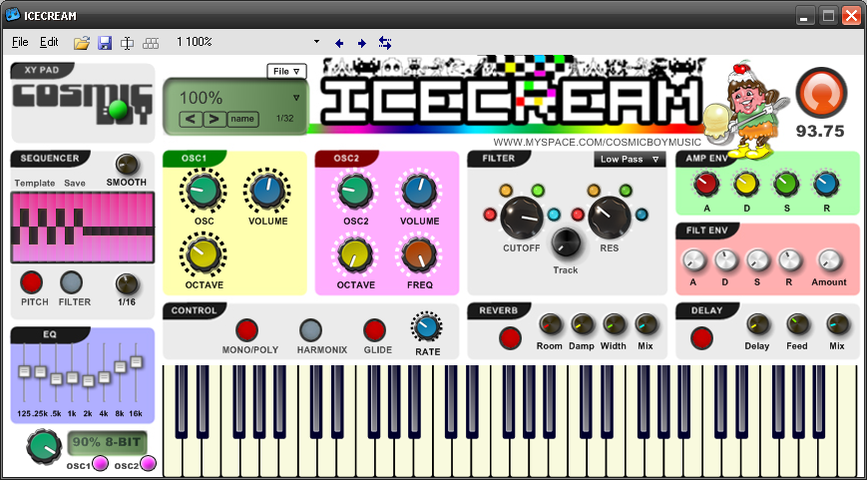Click the reverb Room knob
The height and width of the screenshot is (480, 867).
(x=551, y=324)
